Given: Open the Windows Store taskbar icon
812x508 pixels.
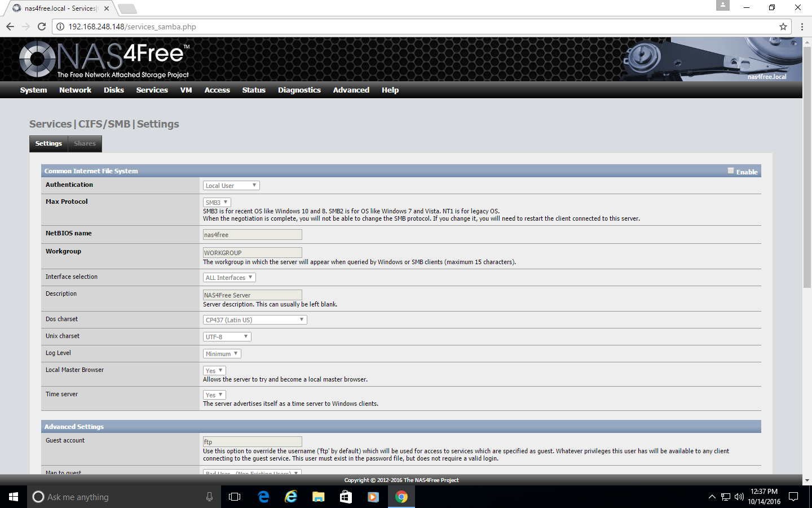Looking at the screenshot, I should point(346,497).
